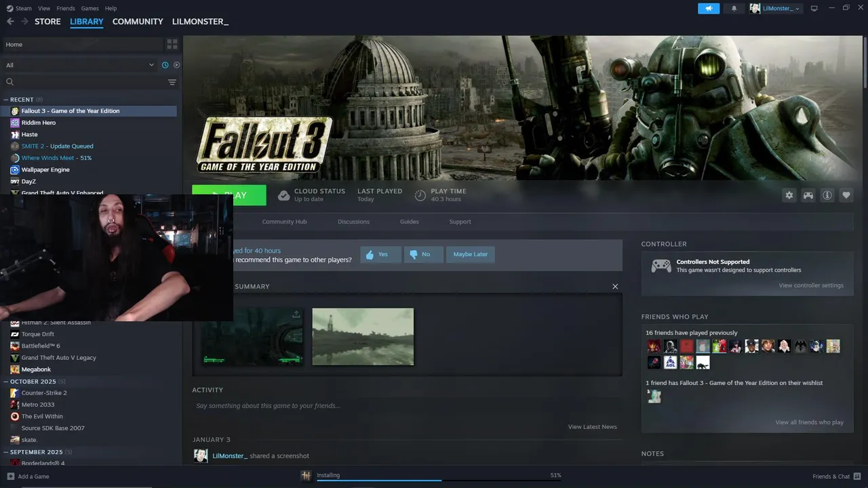
Task: Open the dark Pip-Boy screenshot thumbnail
Action: (x=252, y=337)
